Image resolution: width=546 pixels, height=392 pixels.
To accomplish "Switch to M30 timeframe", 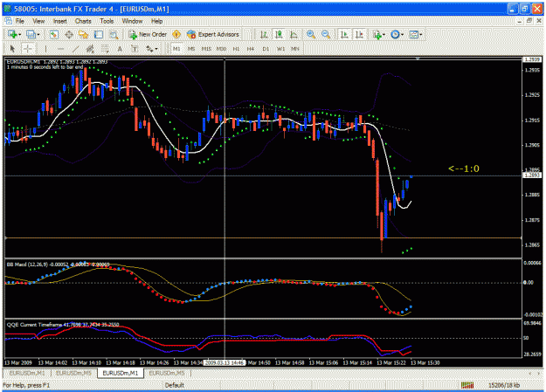I will (x=221, y=49).
